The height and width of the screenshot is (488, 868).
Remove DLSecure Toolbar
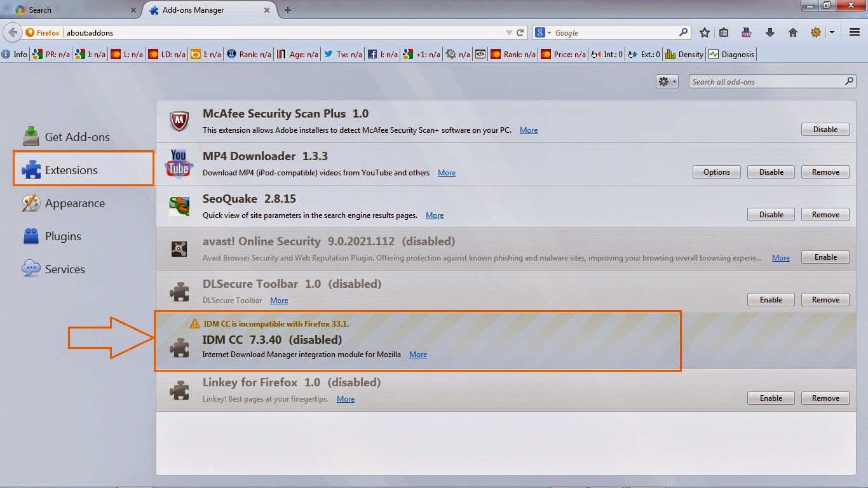point(825,300)
